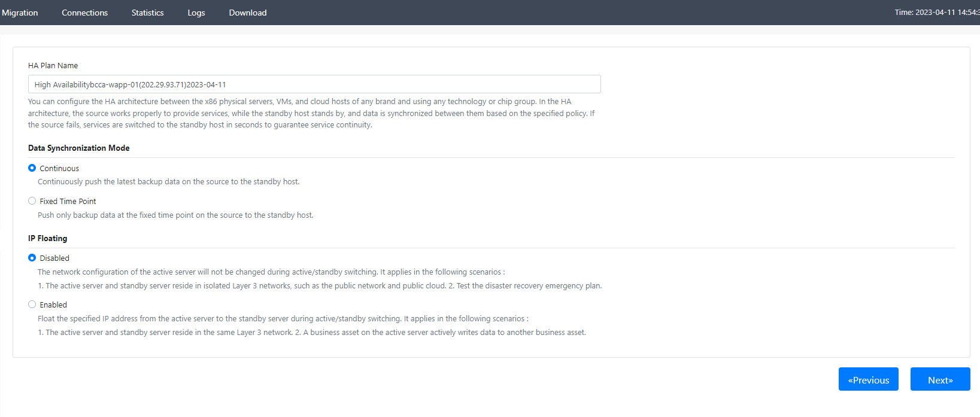The height and width of the screenshot is (417, 980).
Task: Click the HA architecture explanation paragraph
Action: coord(311,113)
